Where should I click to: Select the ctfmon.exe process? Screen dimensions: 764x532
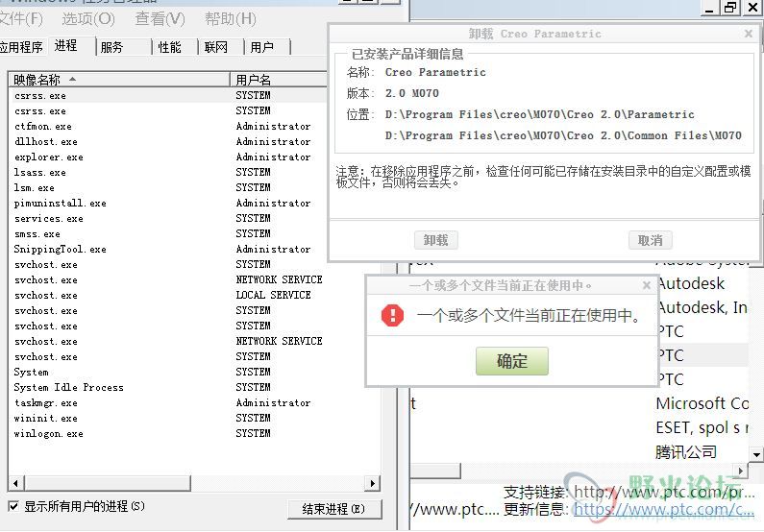coord(168,126)
